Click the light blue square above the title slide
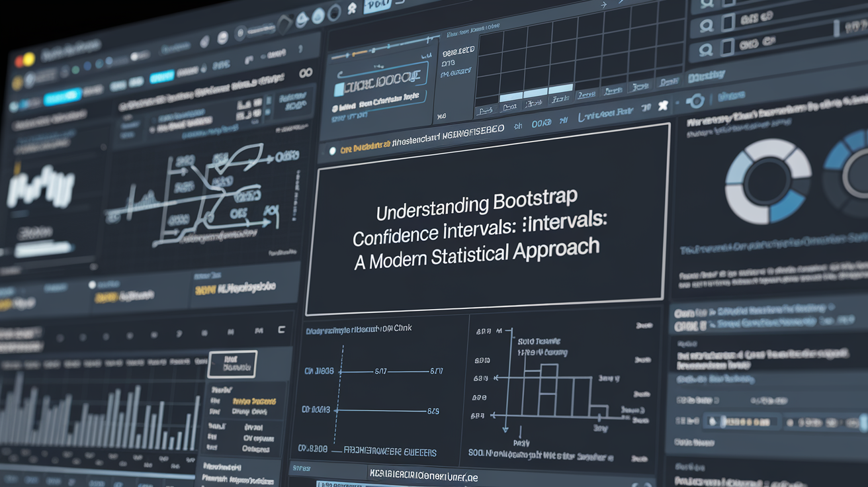The height and width of the screenshot is (487, 868). coord(339,89)
